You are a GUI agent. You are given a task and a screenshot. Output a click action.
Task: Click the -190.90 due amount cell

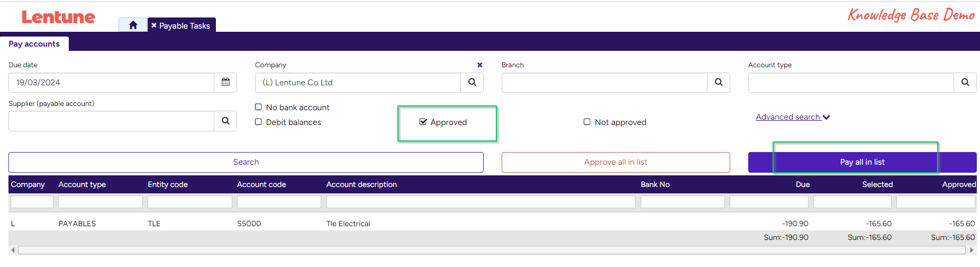point(795,224)
